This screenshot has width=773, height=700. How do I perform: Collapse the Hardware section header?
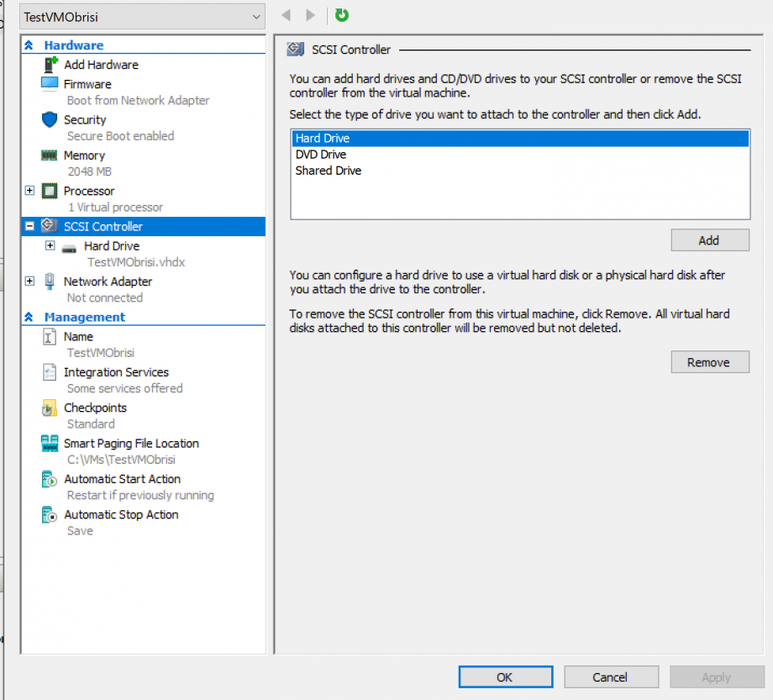pyautogui.click(x=29, y=45)
